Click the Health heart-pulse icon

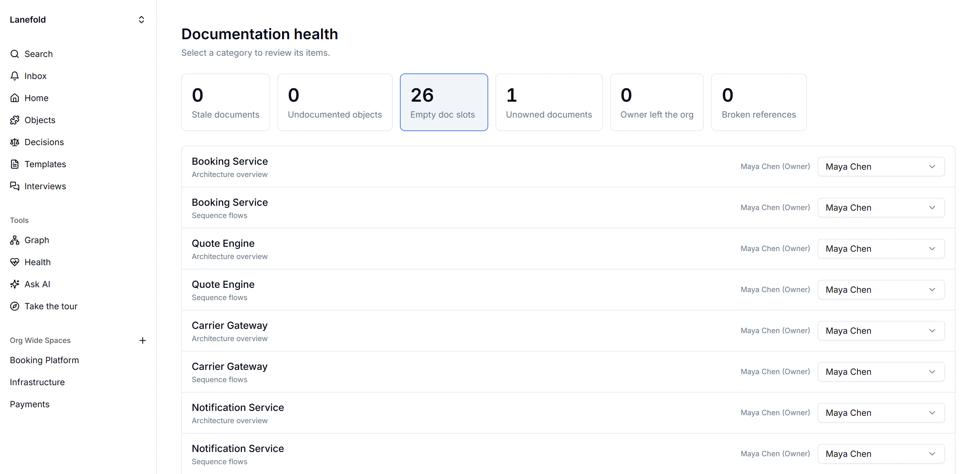14,262
